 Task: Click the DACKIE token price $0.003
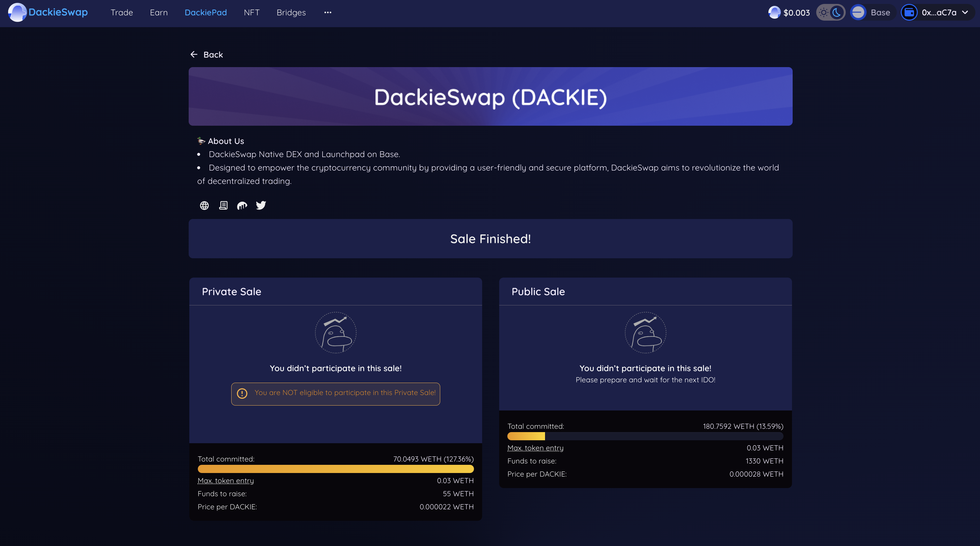click(x=796, y=12)
